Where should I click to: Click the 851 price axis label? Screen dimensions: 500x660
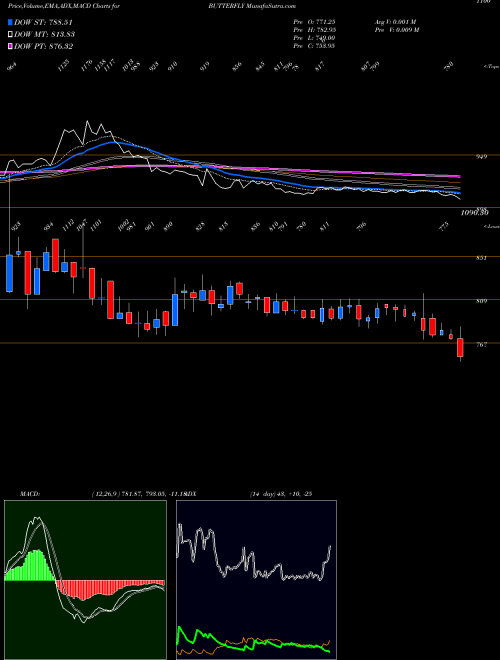click(481, 258)
